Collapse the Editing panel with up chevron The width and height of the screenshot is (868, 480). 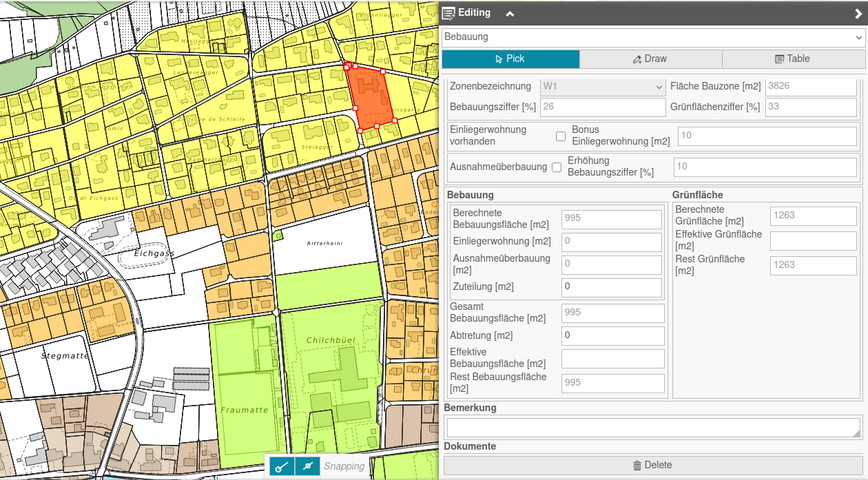click(510, 13)
